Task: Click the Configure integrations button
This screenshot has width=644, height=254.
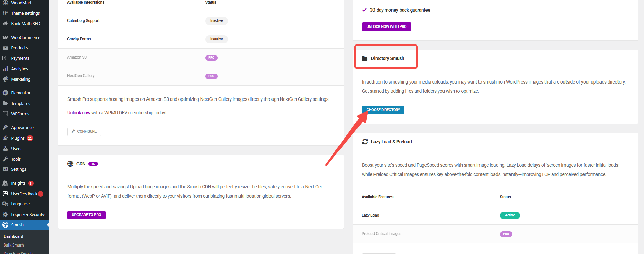Action: click(x=84, y=131)
